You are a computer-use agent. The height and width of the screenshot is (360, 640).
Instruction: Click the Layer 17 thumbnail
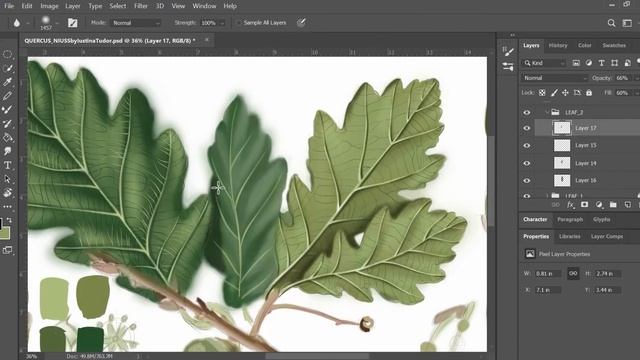(x=562, y=128)
